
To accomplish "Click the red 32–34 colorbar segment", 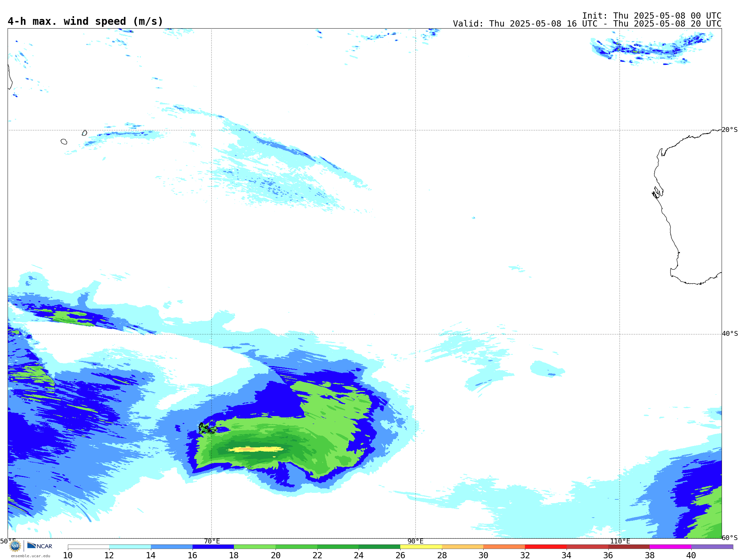I will coord(546,547).
